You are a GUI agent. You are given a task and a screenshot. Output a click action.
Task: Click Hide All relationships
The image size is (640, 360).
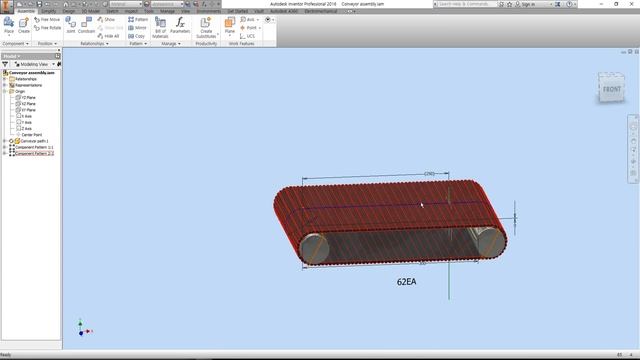point(108,36)
